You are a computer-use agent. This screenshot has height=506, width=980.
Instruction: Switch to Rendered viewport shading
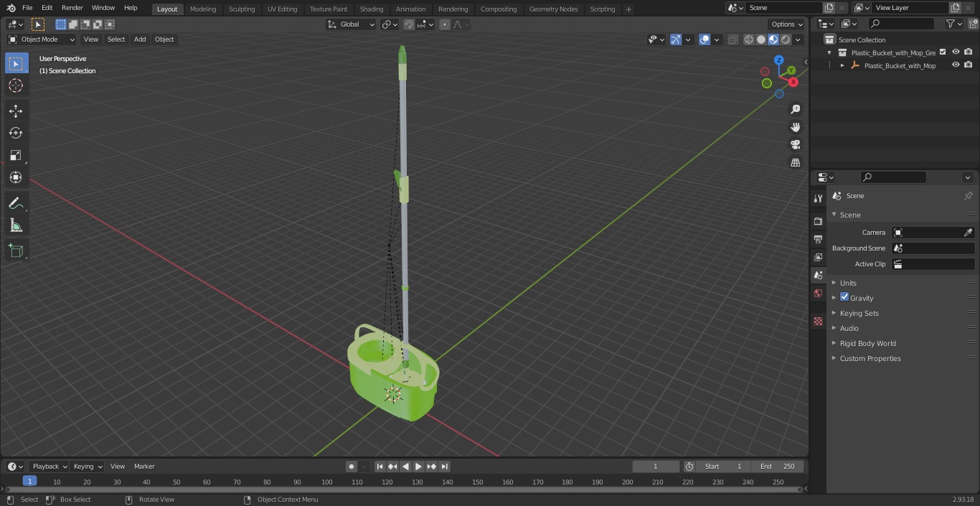786,39
